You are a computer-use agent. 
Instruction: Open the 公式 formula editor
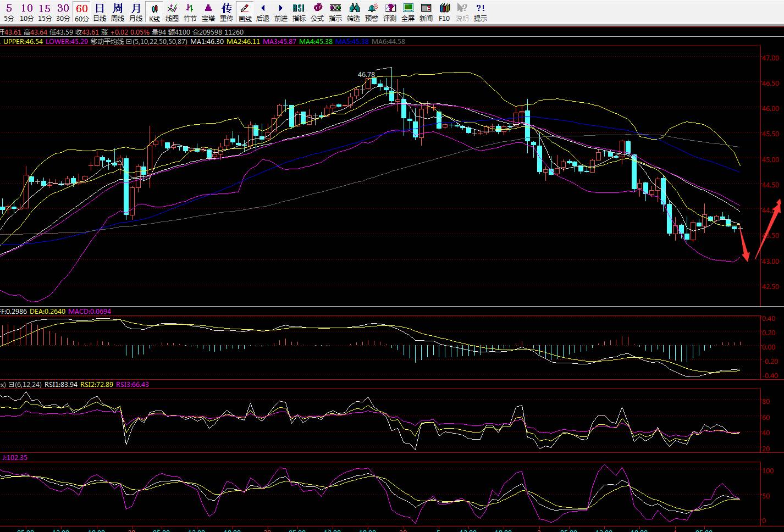[x=317, y=12]
